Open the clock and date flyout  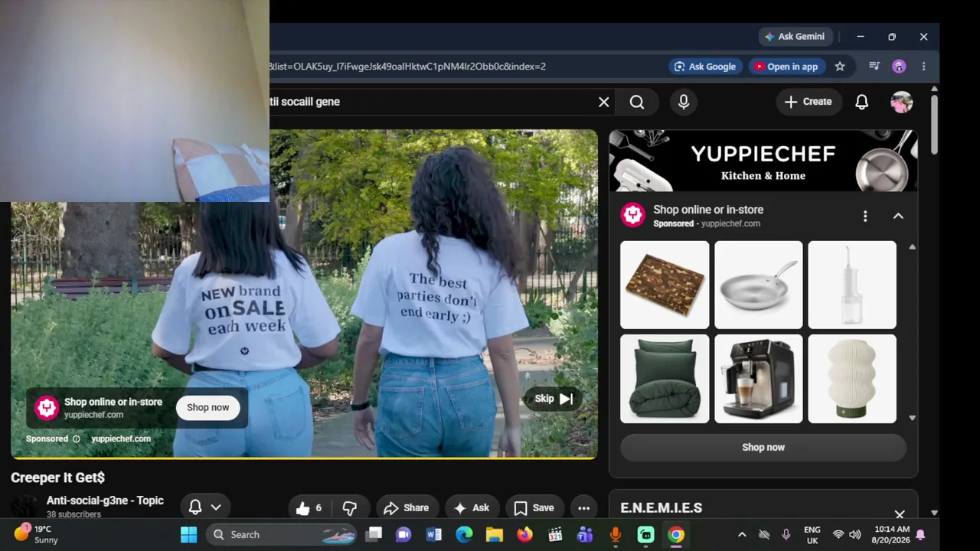coord(892,535)
